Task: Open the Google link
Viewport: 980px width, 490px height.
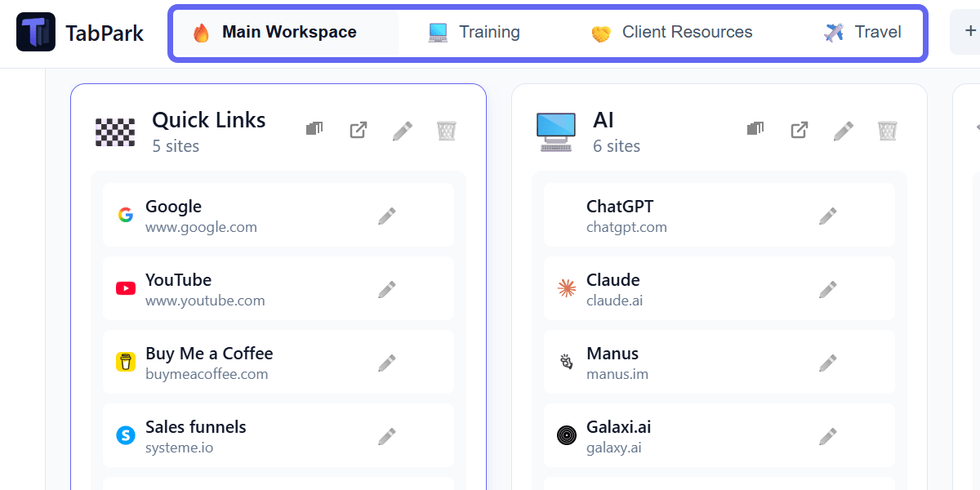Action: pyautogui.click(x=278, y=216)
